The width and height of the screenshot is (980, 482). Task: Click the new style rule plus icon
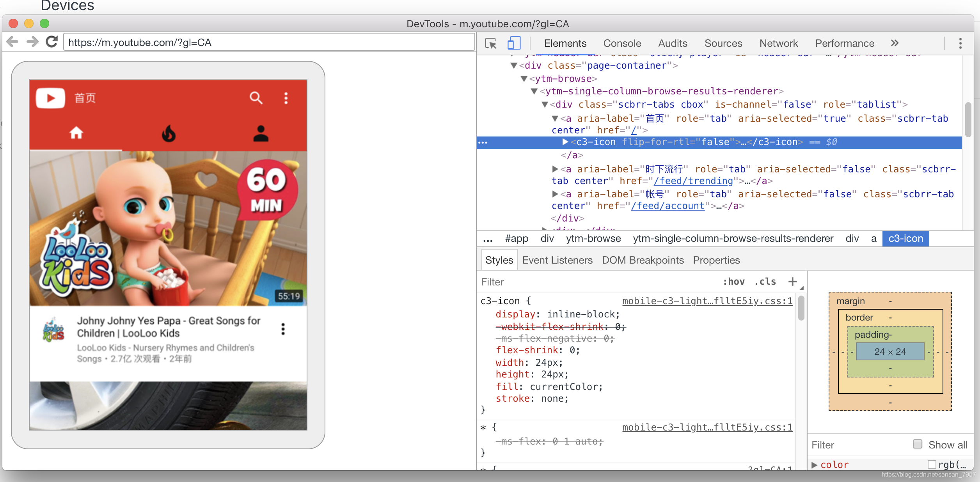[x=792, y=282]
